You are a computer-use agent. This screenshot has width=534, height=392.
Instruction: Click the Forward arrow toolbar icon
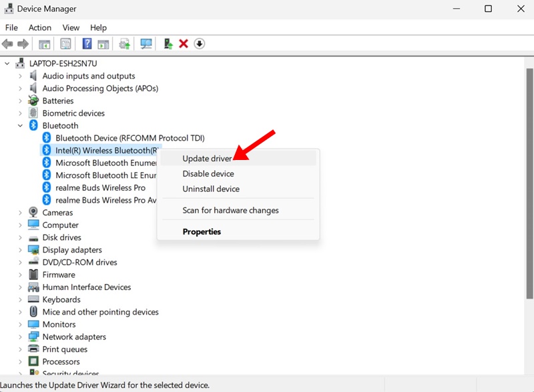coord(23,44)
